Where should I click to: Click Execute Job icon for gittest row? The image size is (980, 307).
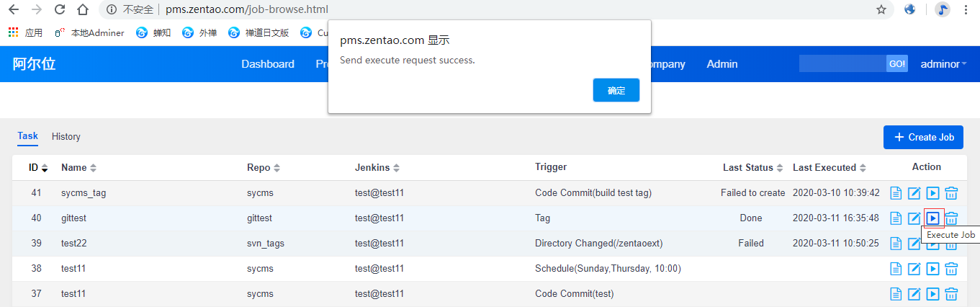point(932,218)
